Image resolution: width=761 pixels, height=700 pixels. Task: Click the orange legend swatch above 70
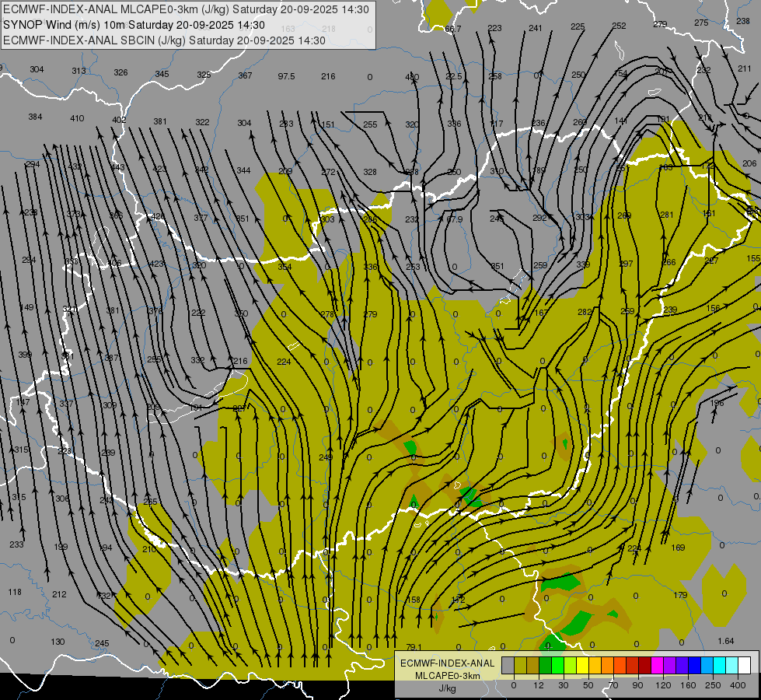[608, 665]
